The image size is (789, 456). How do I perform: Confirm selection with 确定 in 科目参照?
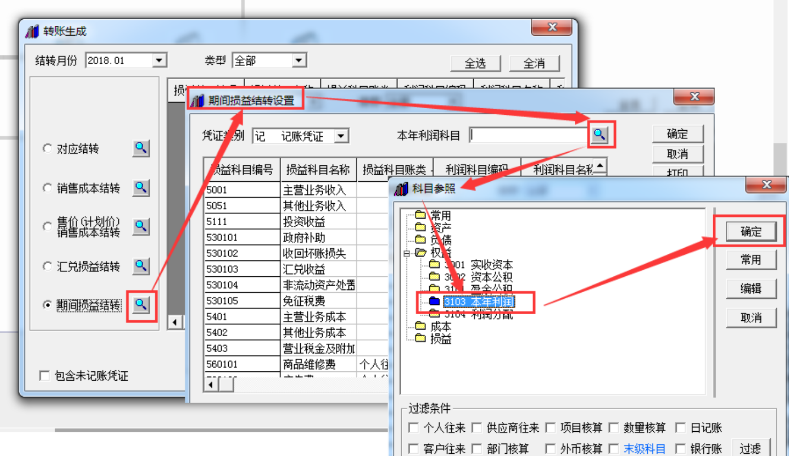[x=751, y=231]
